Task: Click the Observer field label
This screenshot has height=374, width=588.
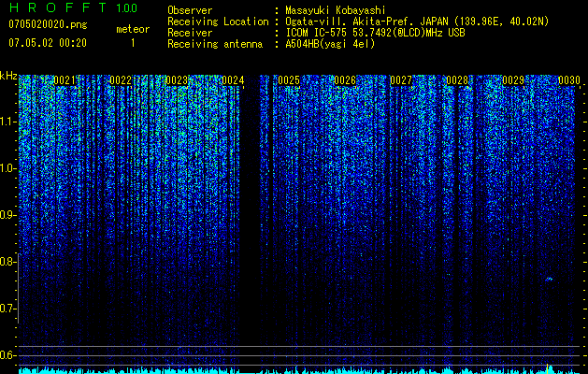Action: click(190, 10)
